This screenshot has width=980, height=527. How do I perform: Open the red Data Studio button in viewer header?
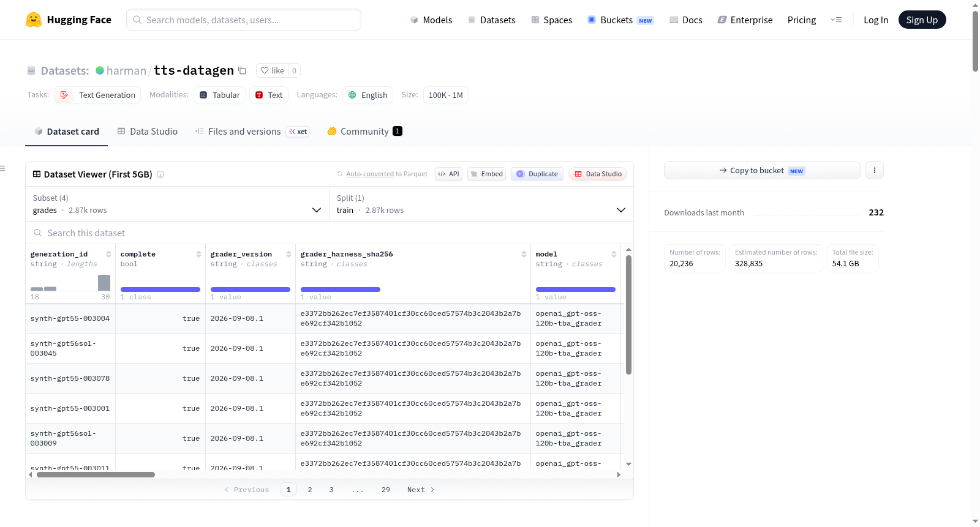[598, 174]
